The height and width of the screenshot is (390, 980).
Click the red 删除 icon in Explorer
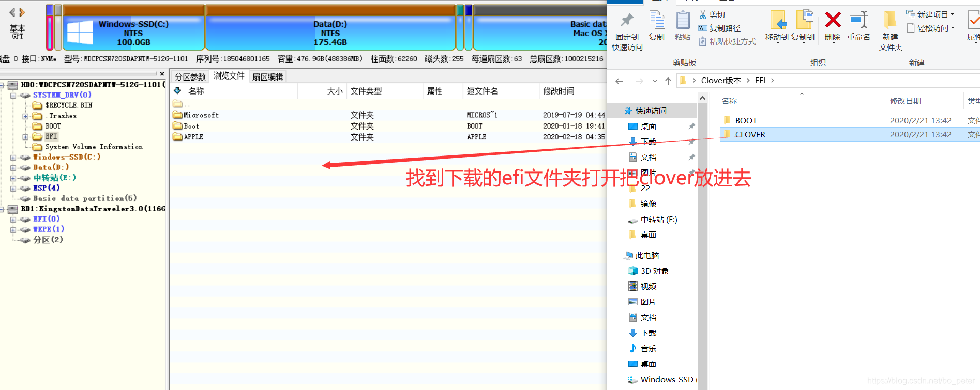833,20
